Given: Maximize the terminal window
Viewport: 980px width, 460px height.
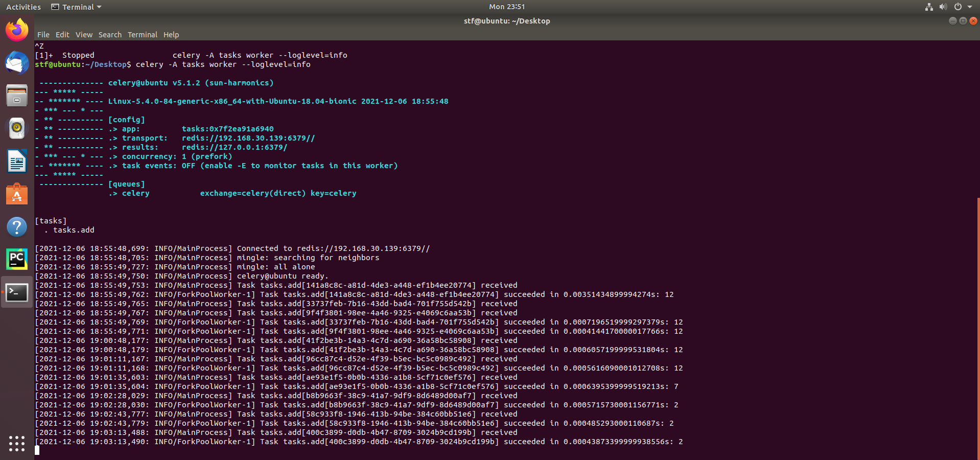Looking at the screenshot, I should tap(963, 21).
